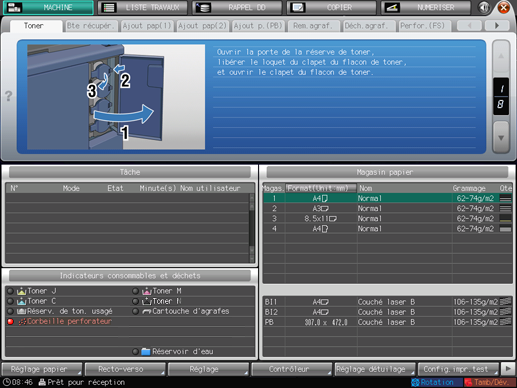Open the Perfor.(FS) tab
The height and width of the screenshot is (388, 517).
[425, 26]
